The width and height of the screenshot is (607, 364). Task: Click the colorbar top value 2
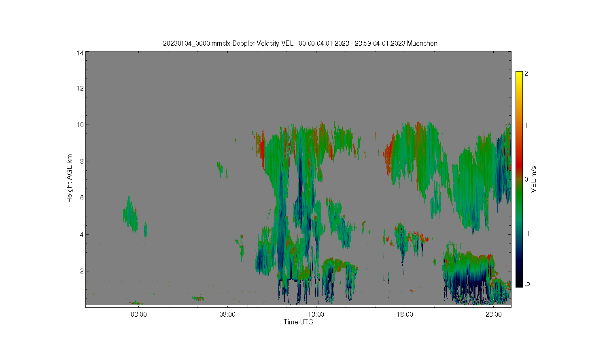[x=526, y=74]
